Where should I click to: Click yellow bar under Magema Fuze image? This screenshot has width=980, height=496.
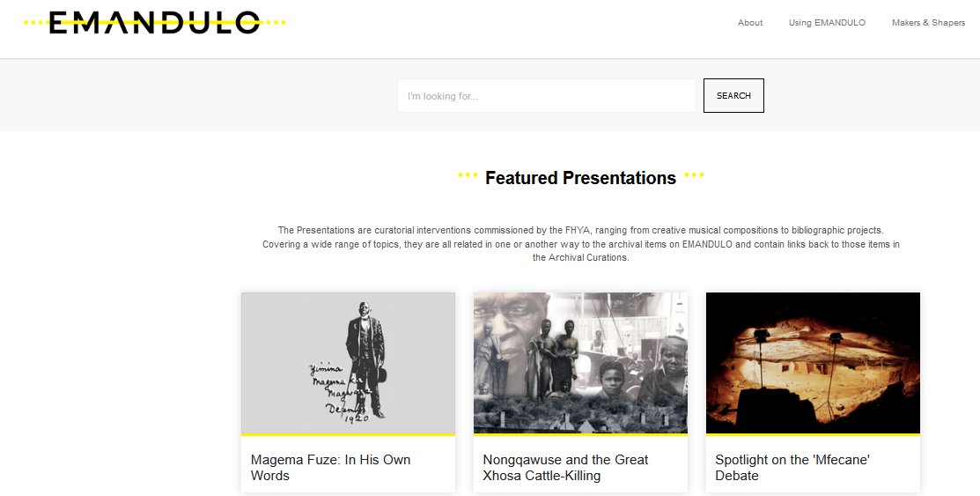click(x=348, y=434)
